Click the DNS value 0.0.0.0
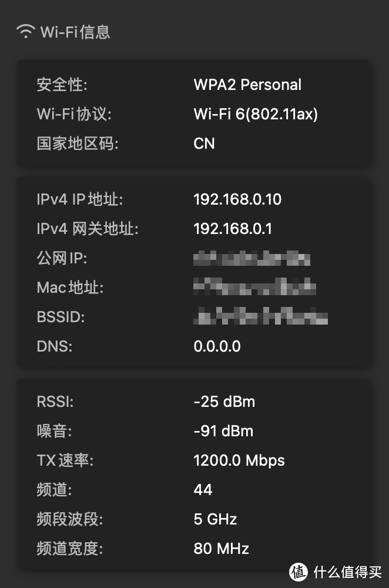This screenshot has width=389, height=588. (217, 346)
